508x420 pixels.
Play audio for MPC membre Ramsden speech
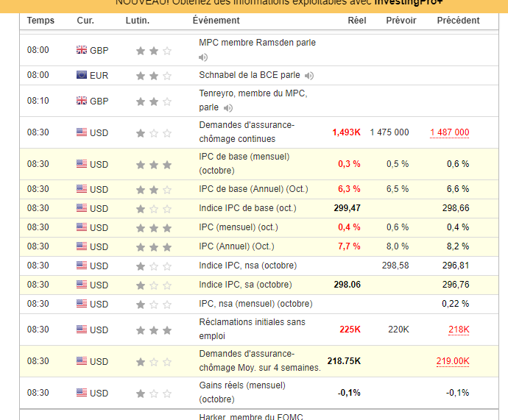coord(203,57)
